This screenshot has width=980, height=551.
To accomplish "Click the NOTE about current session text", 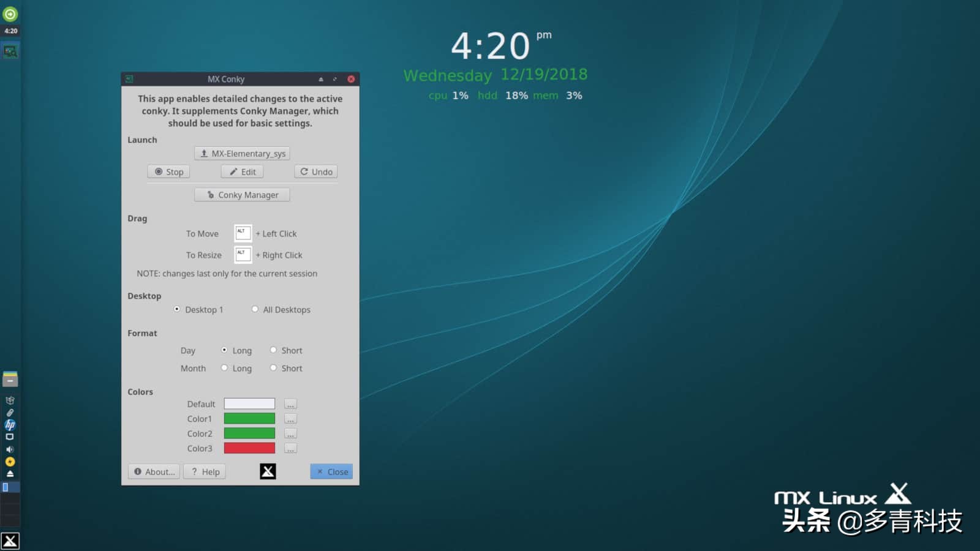I will coord(227,274).
